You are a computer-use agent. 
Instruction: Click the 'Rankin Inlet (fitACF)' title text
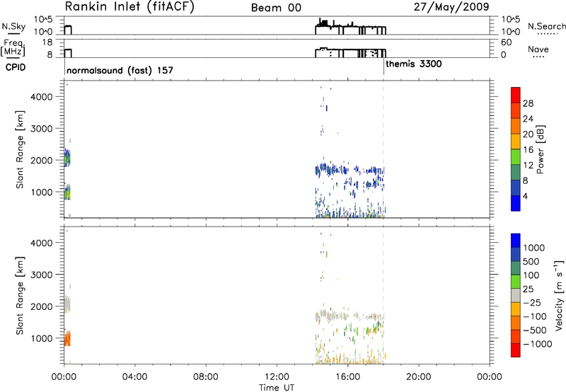tap(129, 7)
